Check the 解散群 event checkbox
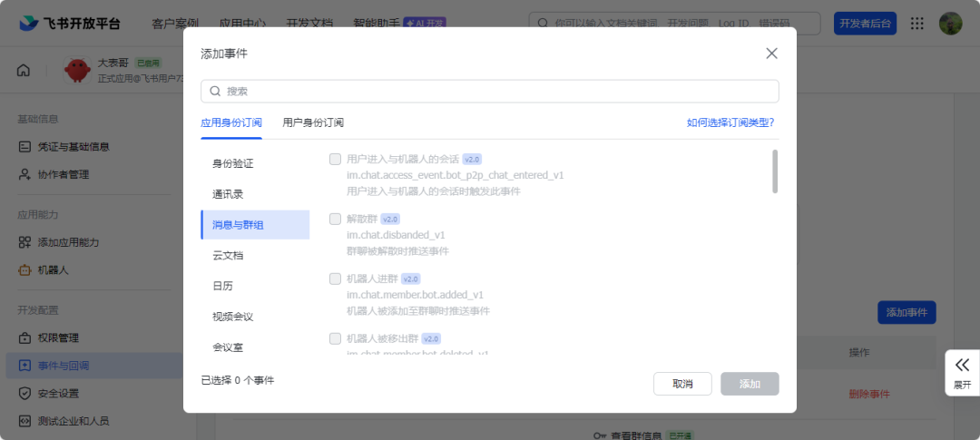 [335, 219]
